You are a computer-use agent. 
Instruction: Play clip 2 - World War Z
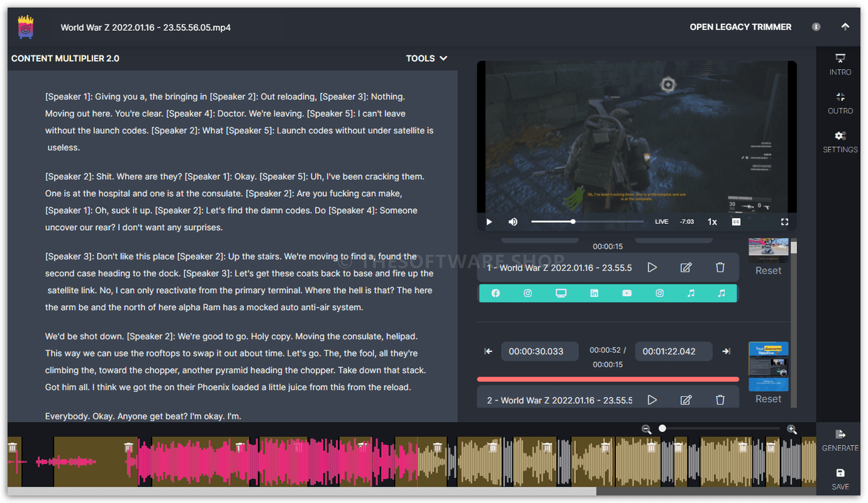click(x=652, y=400)
